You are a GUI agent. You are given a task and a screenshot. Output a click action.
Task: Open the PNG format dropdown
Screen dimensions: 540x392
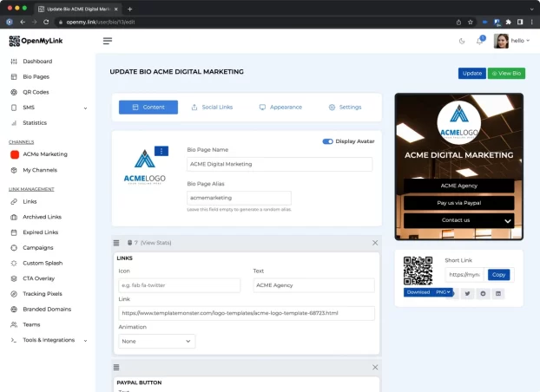coord(443,292)
